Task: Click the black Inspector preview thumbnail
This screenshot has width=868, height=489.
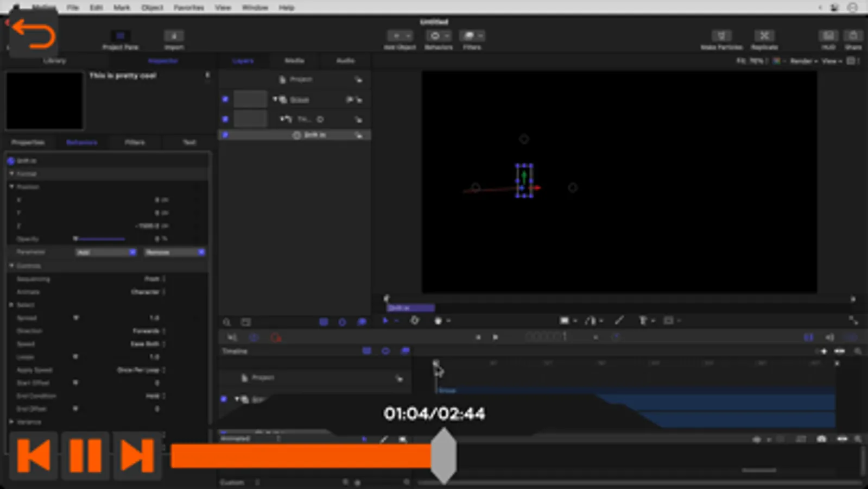Action: [45, 101]
